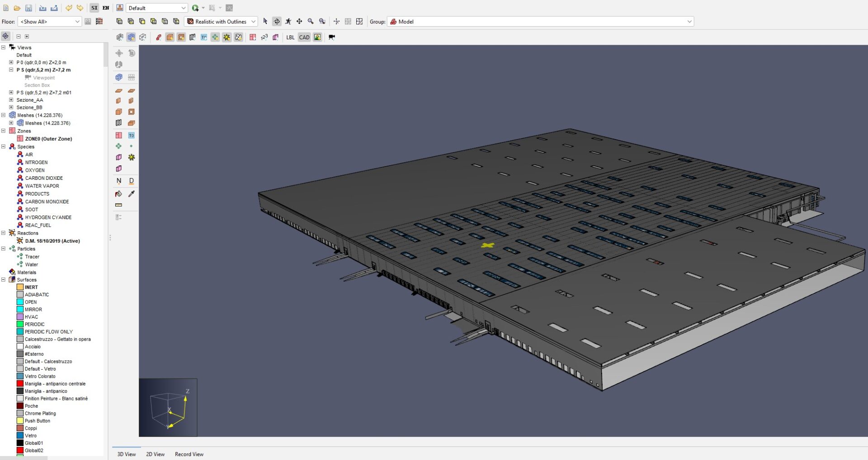Toggle CAD display button
868x460 pixels.
(x=304, y=38)
